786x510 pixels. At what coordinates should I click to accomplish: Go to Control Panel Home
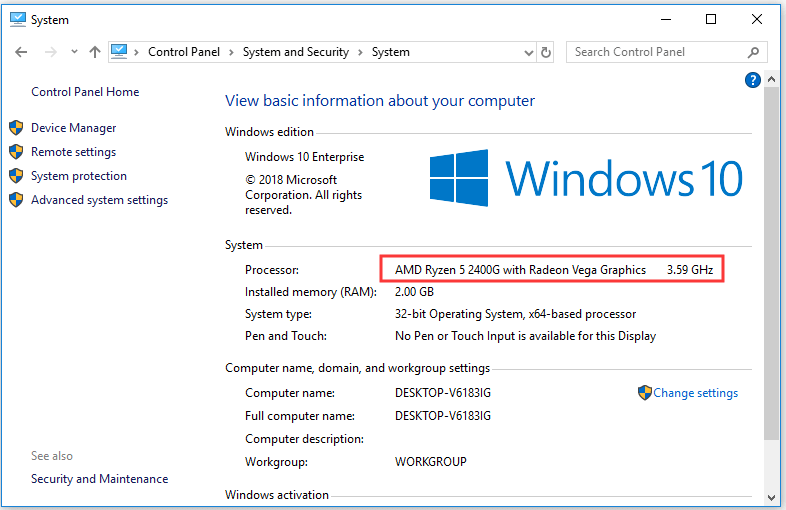[x=85, y=92]
